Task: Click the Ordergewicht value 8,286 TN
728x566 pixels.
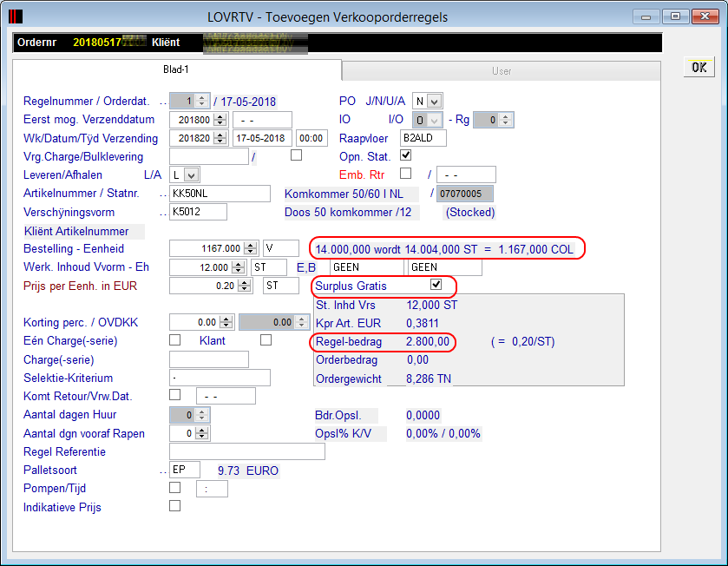Action: point(429,378)
